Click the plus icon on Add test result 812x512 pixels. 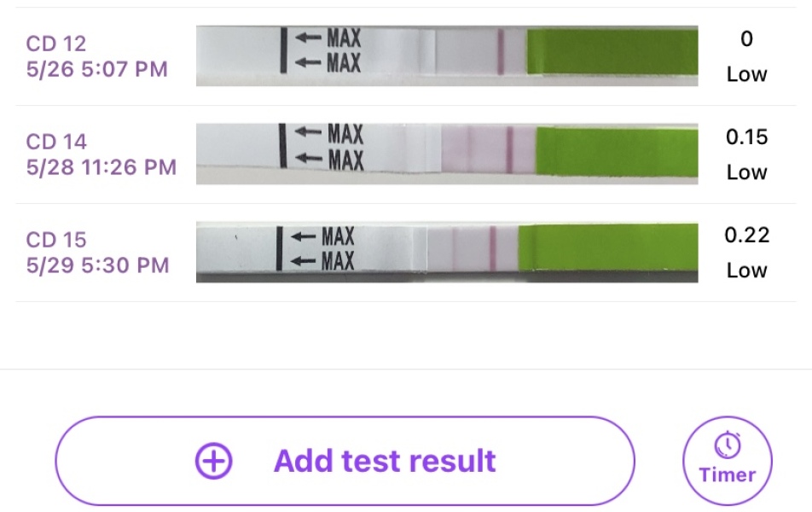point(213,461)
